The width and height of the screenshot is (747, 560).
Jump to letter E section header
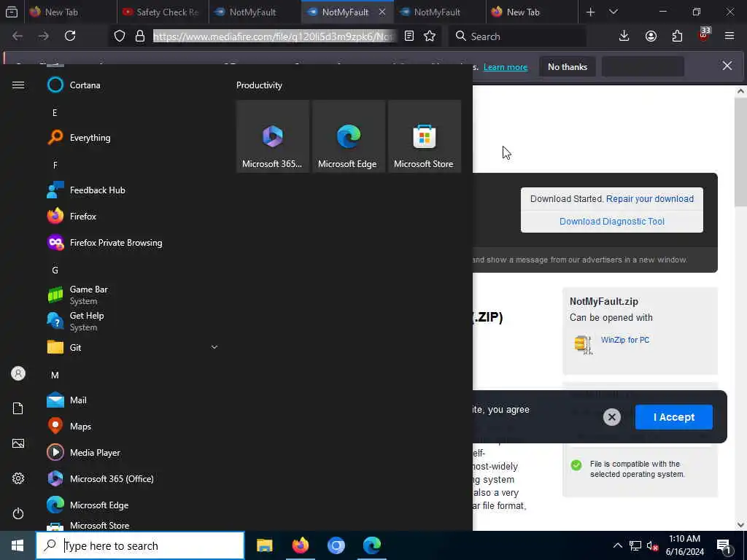(55, 112)
